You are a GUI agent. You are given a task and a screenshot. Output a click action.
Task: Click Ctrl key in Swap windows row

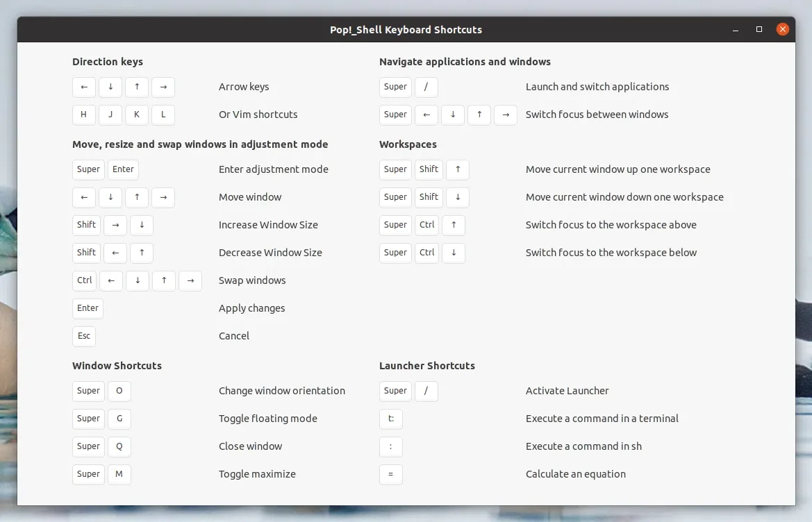click(x=85, y=281)
